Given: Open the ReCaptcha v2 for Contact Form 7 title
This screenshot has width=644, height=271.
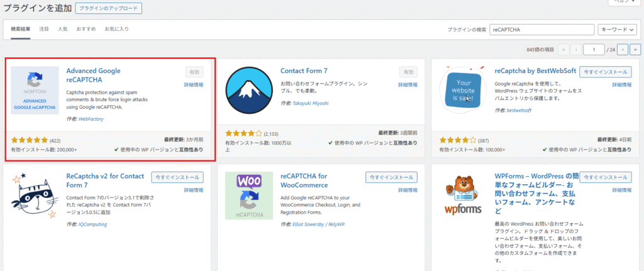Looking at the screenshot, I should pyautogui.click(x=105, y=180).
